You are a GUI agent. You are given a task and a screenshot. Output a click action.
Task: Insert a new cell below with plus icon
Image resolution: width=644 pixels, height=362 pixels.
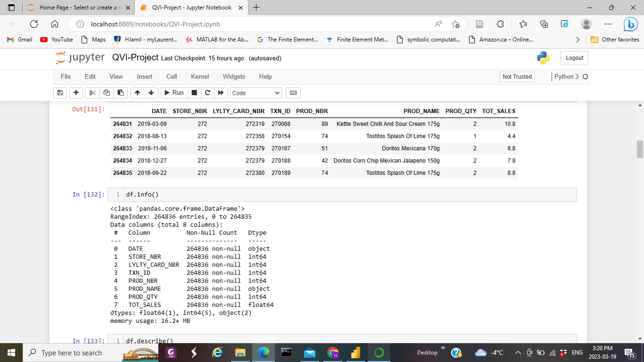click(x=76, y=93)
